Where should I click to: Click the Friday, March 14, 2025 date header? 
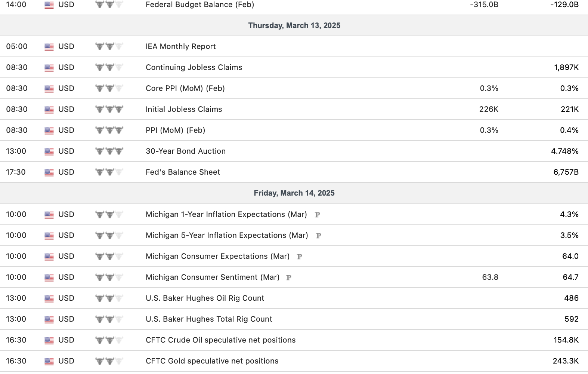294,193
